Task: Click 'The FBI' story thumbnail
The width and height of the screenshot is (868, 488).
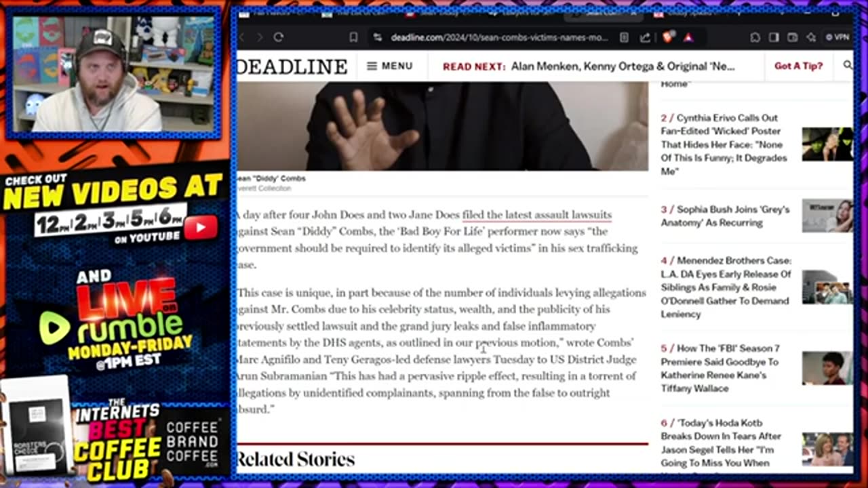Action: pyautogui.click(x=827, y=368)
